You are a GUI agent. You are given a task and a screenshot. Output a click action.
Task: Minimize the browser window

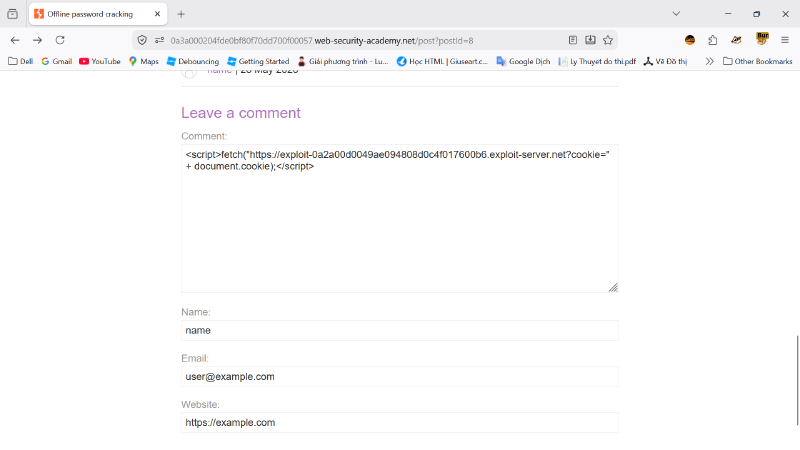728,14
